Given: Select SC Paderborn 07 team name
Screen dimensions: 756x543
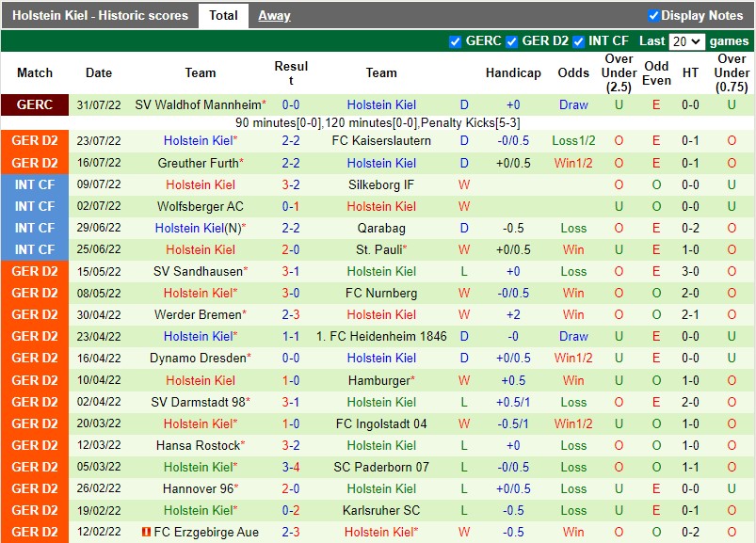Looking at the screenshot, I should [x=381, y=467].
